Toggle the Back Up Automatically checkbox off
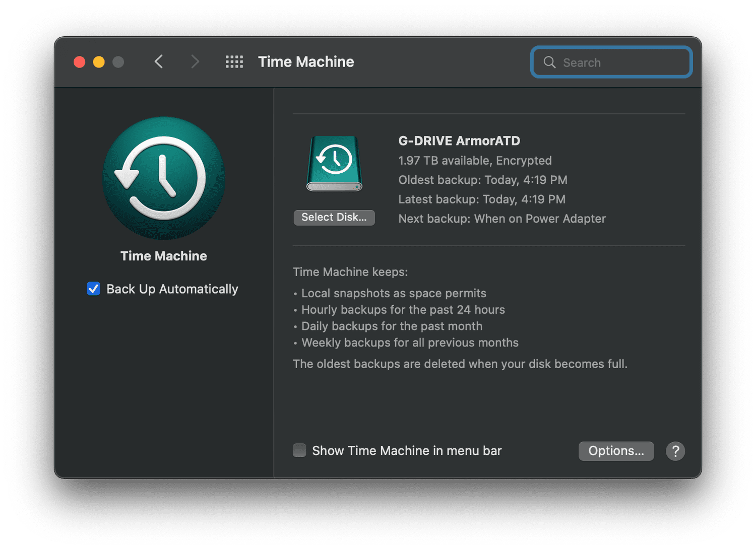756x550 pixels. [x=93, y=289]
